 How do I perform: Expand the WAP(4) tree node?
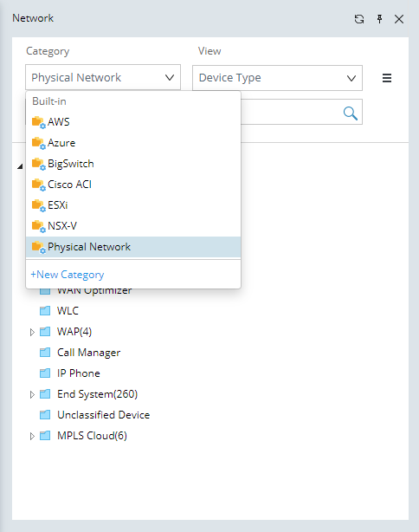(32, 332)
